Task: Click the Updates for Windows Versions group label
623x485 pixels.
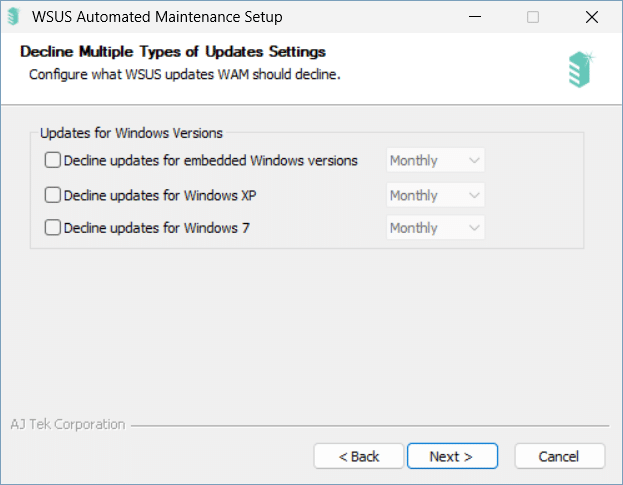Action: [x=131, y=133]
